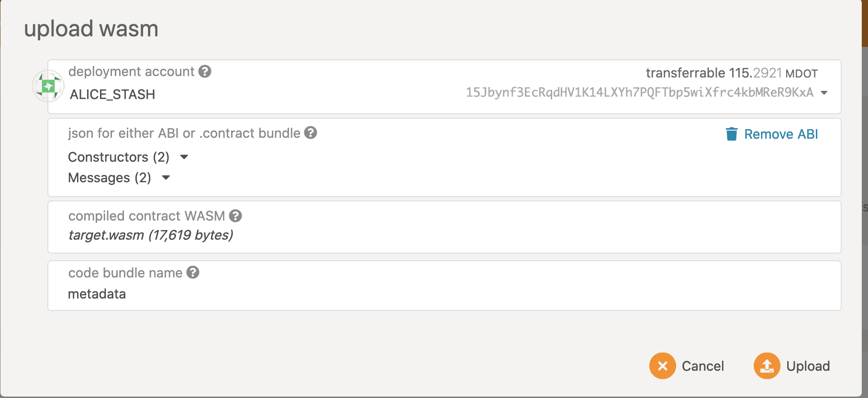Click the compiled contract WASM help icon
Image resolution: width=868 pixels, height=398 pixels.
(x=235, y=216)
